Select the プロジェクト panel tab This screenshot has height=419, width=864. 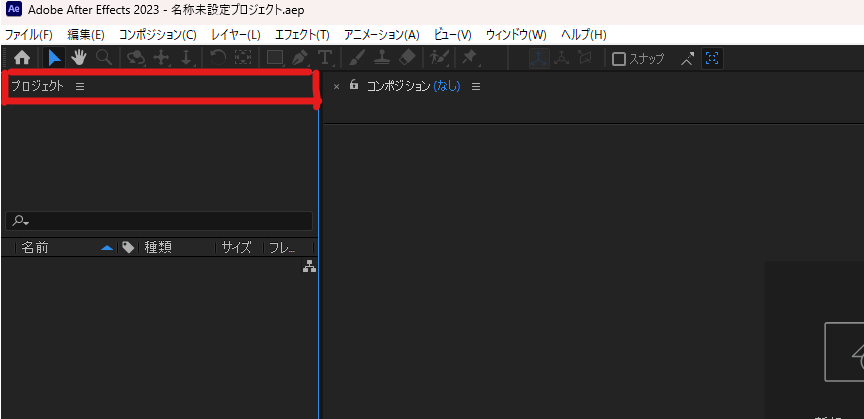click(x=37, y=86)
